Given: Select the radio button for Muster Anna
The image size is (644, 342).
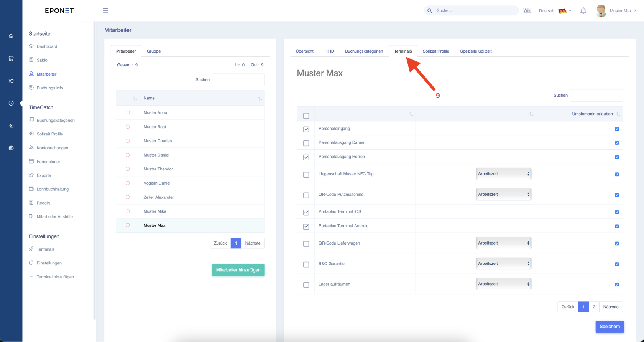Looking at the screenshot, I should 128,112.
